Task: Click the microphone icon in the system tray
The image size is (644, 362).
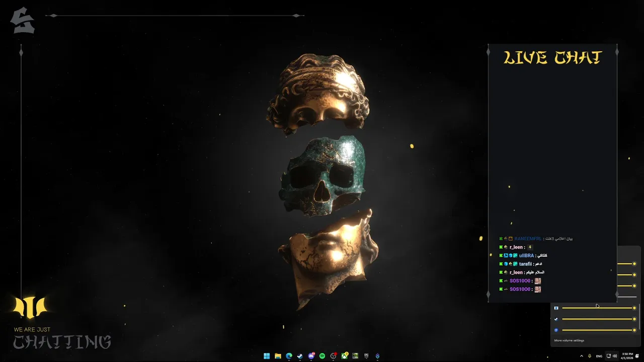Action: click(x=590, y=356)
